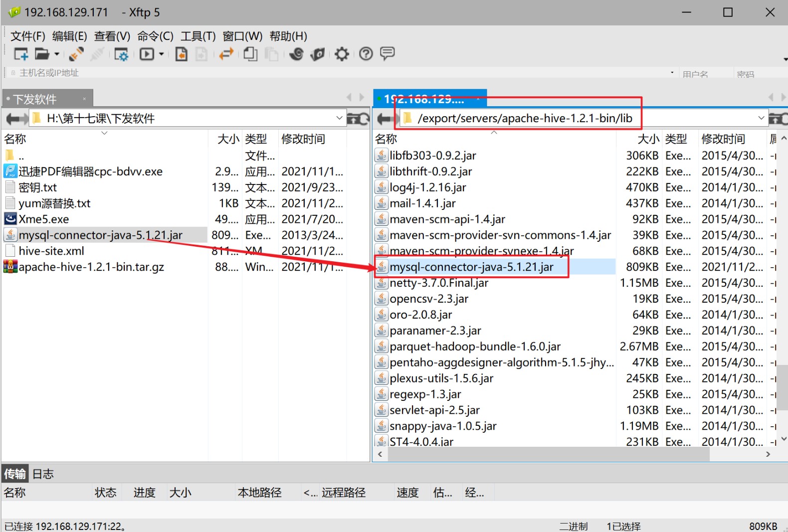Click the orange plug connect icon
Viewport: 788px width, 532px height.
pos(76,54)
